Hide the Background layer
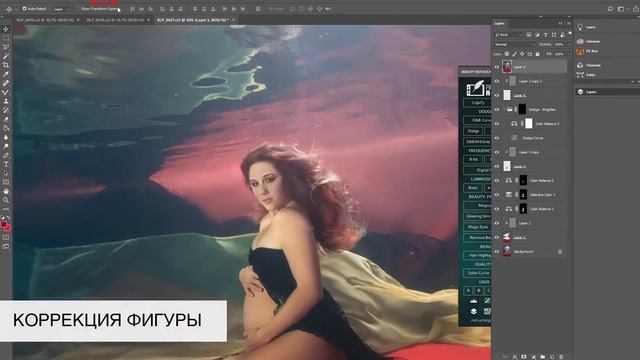The image size is (640, 360). [x=497, y=251]
